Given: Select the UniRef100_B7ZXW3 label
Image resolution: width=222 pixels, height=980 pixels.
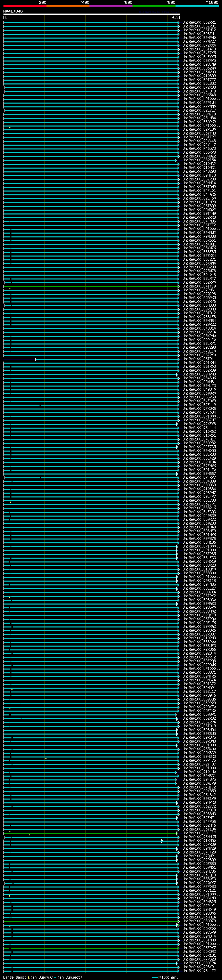Looking at the screenshot, I should tap(199, 88).
